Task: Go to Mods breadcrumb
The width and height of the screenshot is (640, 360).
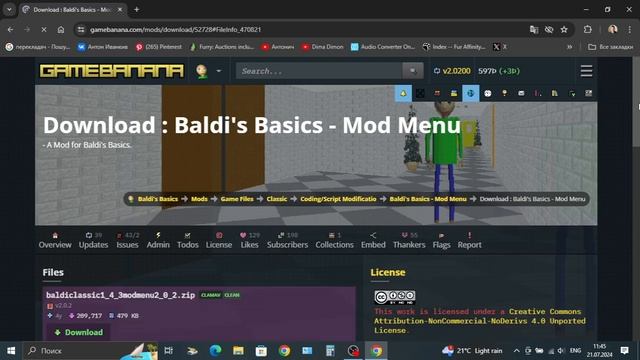Action: pyautogui.click(x=199, y=199)
